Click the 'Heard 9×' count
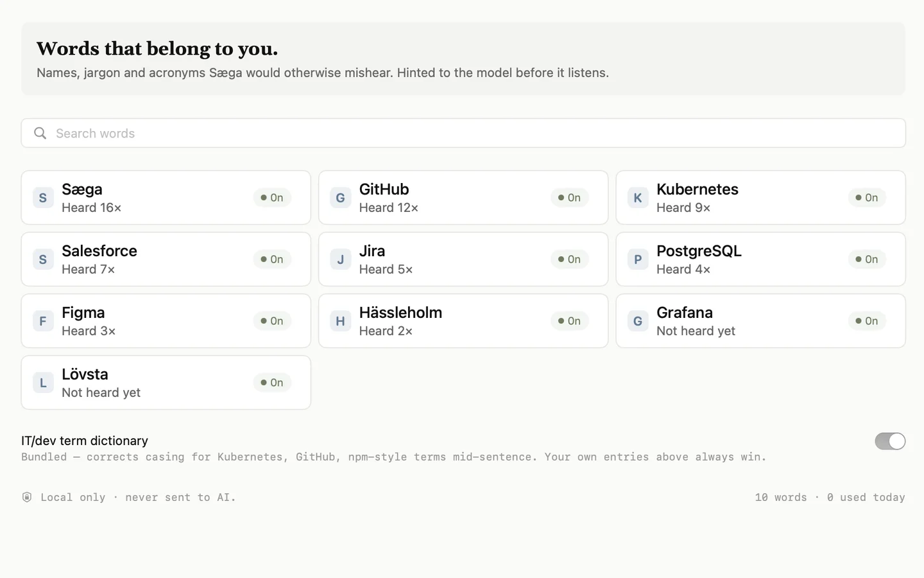Image resolution: width=924 pixels, height=578 pixels. (683, 208)
